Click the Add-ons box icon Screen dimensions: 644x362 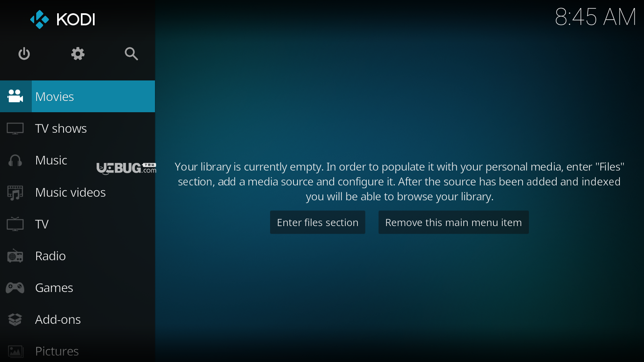[x=15, y=320]
